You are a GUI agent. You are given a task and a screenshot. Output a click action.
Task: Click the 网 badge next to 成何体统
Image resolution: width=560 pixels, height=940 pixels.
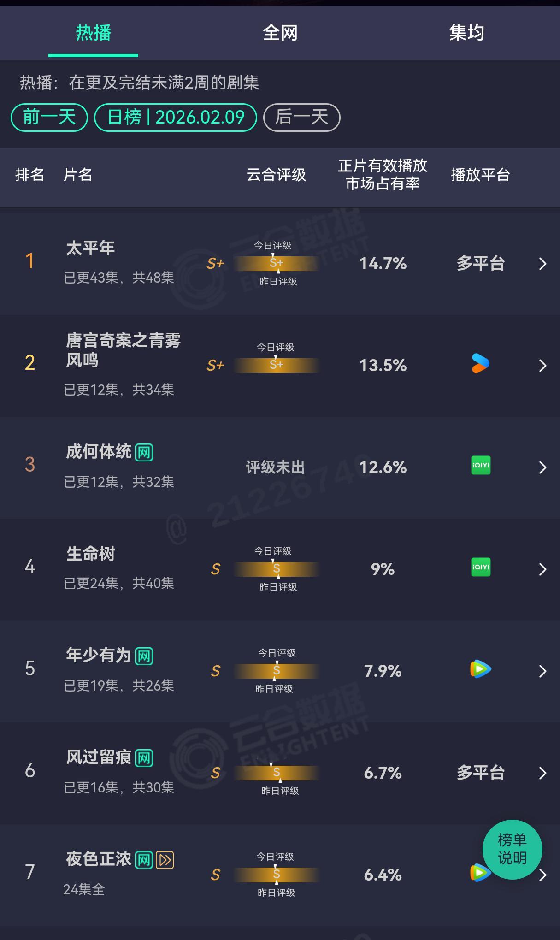point(143,453)
